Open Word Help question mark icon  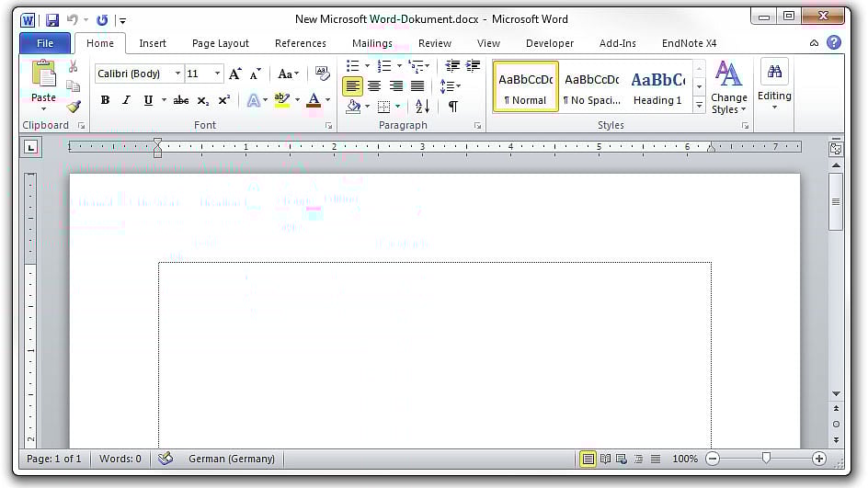click(833, 43)
